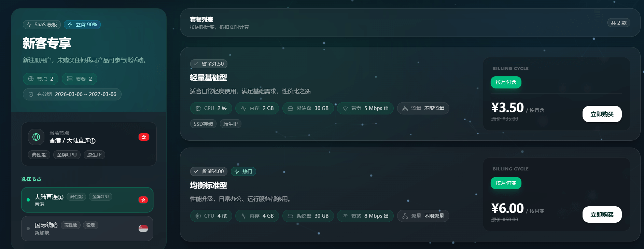Select the 大陆直连① Hong Kong node

(87, 200)
